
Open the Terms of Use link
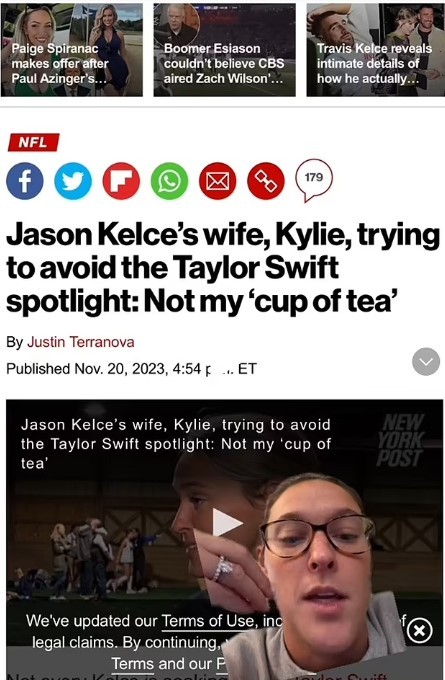tap(207, 621)
